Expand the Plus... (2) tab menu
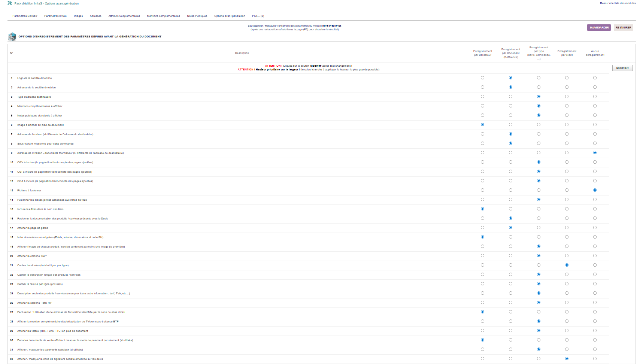 [258, 16]
